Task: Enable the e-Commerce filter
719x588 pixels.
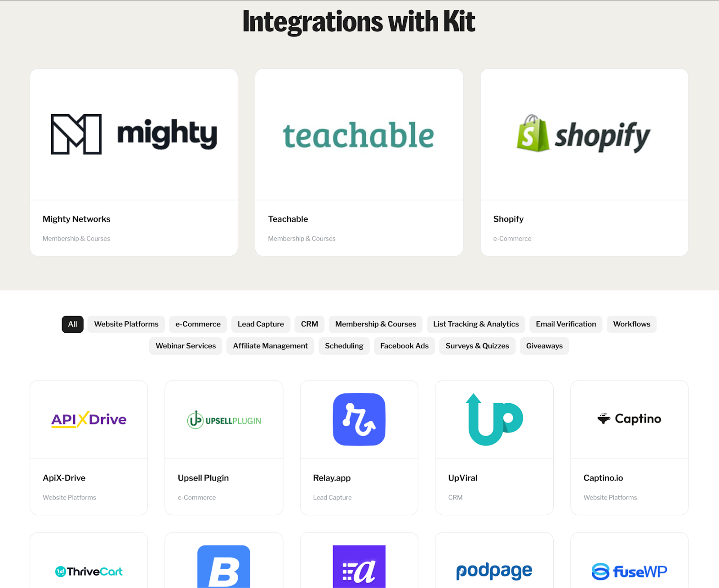Action: (198, 324)
